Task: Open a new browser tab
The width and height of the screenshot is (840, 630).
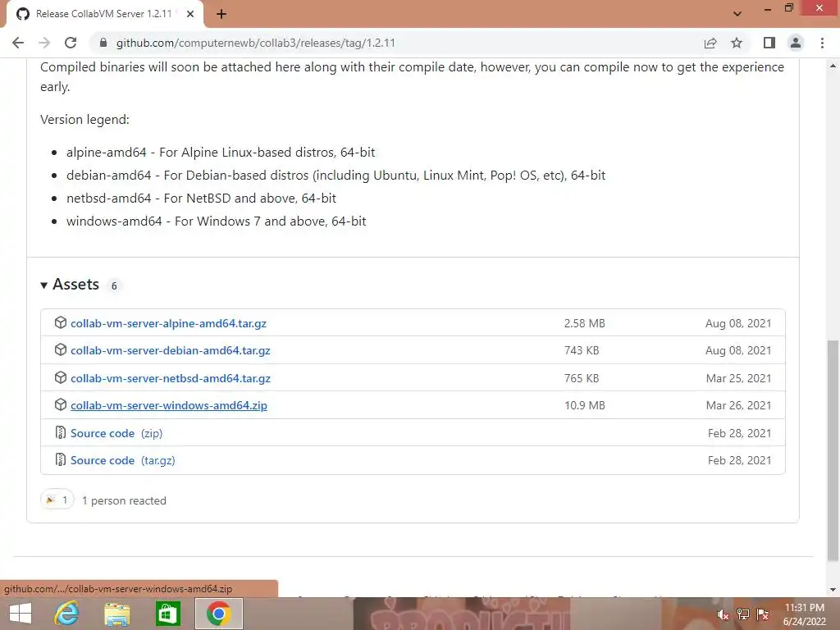Action: coord(221,14)
